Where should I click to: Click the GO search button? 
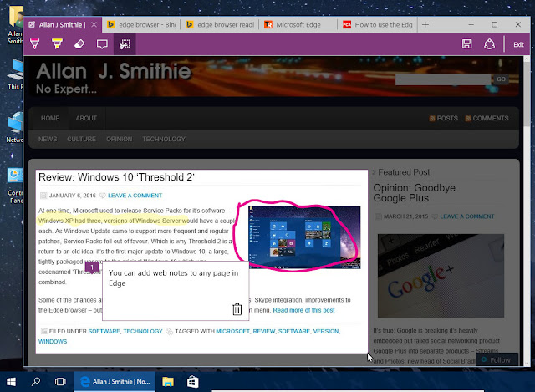501,79
